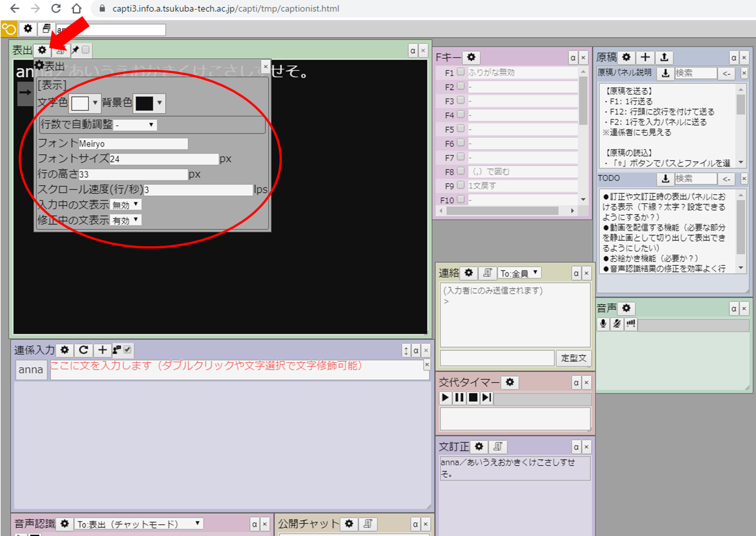This screenshot has height=536, width=756.
Task: Enable the F10 checkbox
Action: (461, 199)
